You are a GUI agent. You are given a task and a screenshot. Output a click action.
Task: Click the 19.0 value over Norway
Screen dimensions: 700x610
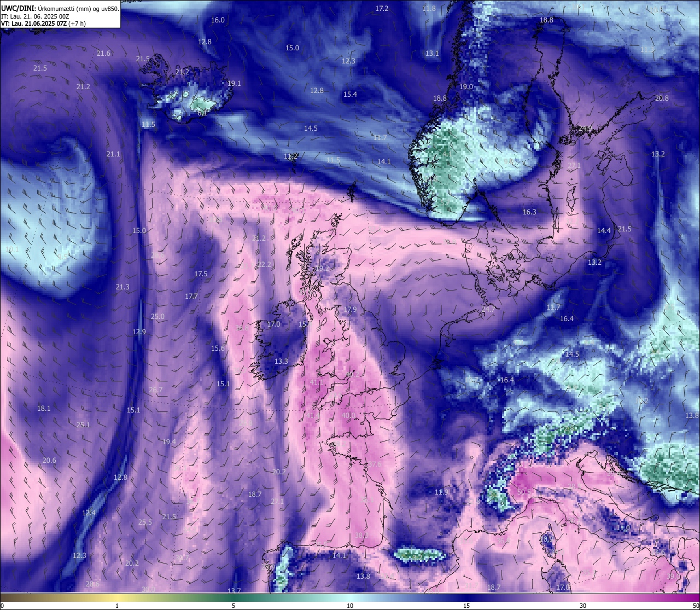466,86
